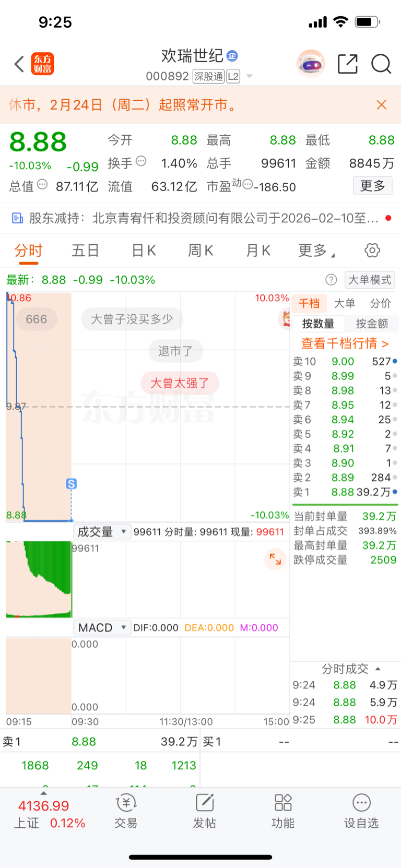The width and height of the screenshot is (401, 868).
Task: Tap the 封单占成交 393.89% value
Action: (377, 531)
